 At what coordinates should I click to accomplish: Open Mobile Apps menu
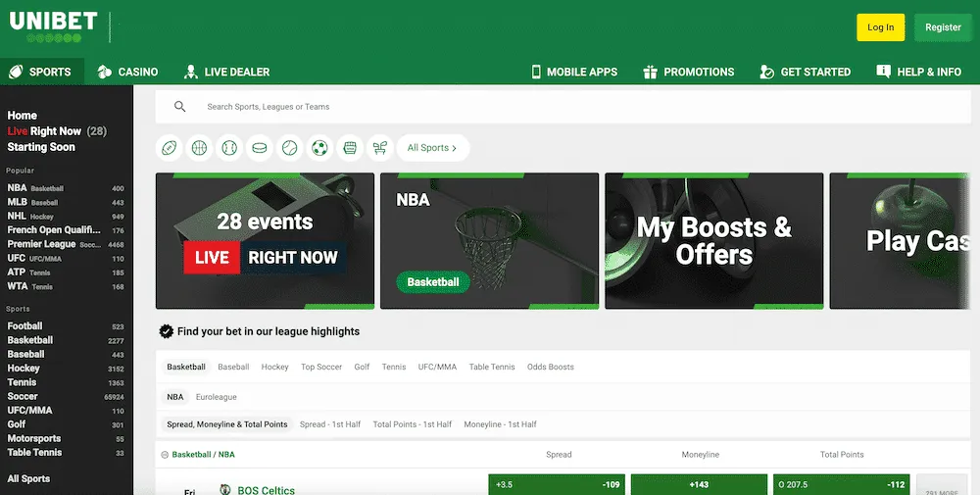click(x=574, y=72)
